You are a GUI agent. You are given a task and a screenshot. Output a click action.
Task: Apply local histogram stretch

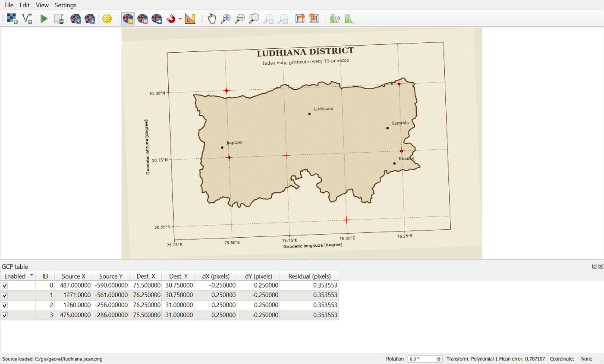[349, 19]
